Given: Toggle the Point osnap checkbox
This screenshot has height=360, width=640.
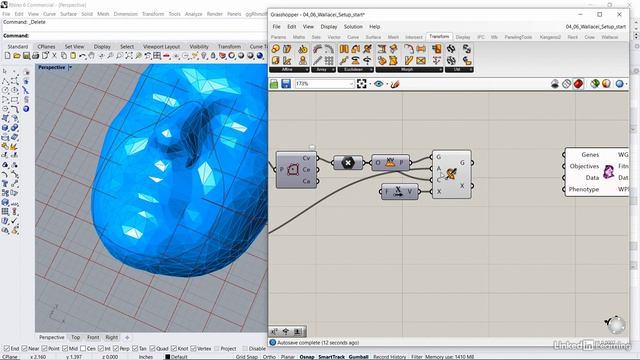Looking at the screenshot, I should tap(44, 349).
